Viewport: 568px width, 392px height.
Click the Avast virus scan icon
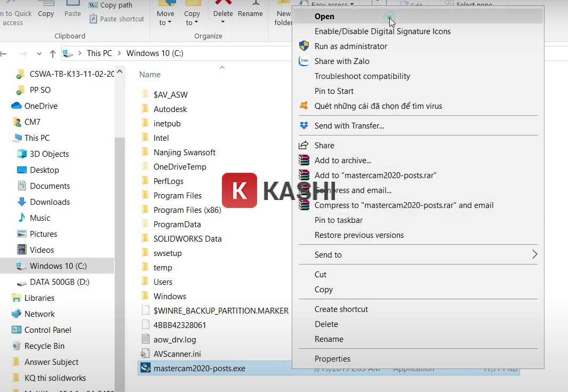pyautogui.click(x=304, y=106)
